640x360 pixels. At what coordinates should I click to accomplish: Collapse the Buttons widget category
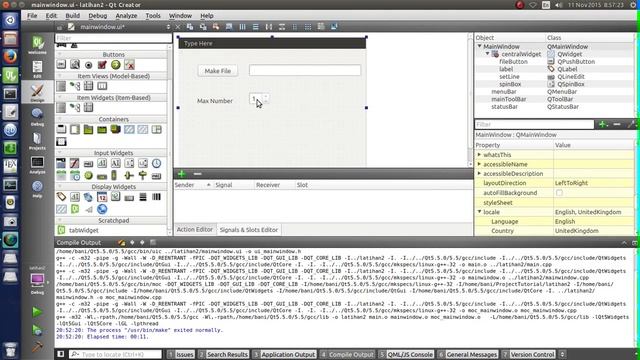point(60,54)
